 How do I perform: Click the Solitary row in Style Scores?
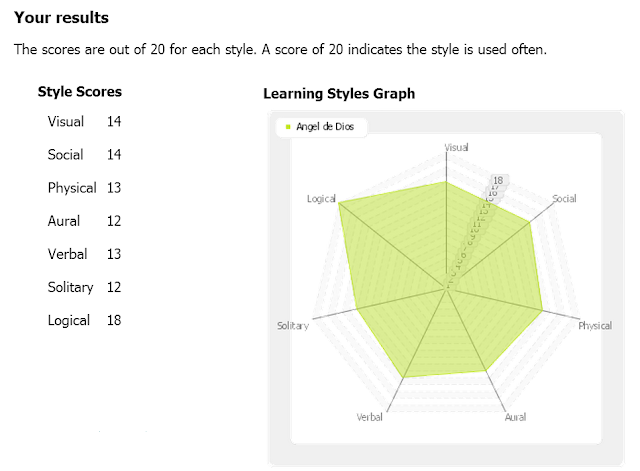[84, 287]
